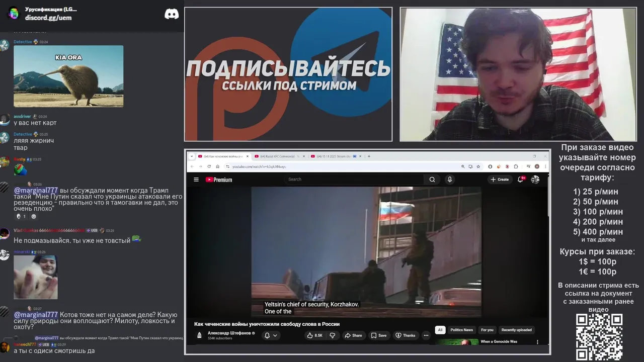This screenshot has width=644, height=362.
Task: Click the server icon beside Урусификация title
Action: 14,13
